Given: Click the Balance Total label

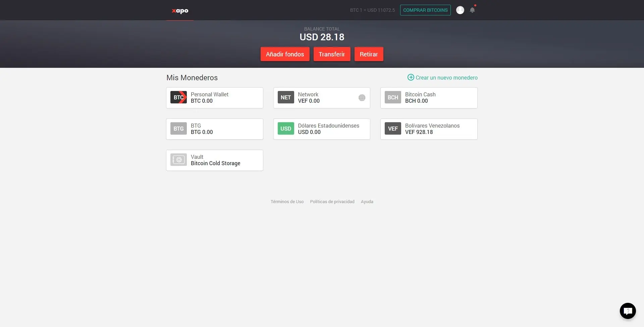Looking at the screenshot, I should coord(322,29).
